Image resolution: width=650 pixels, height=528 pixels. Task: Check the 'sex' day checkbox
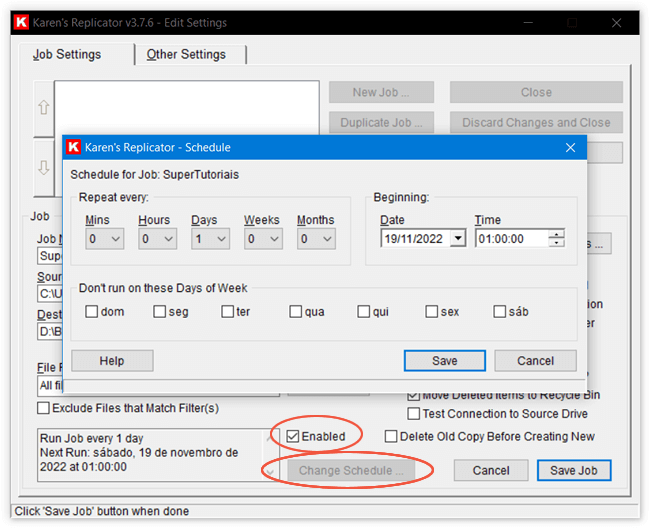(432, 312)
